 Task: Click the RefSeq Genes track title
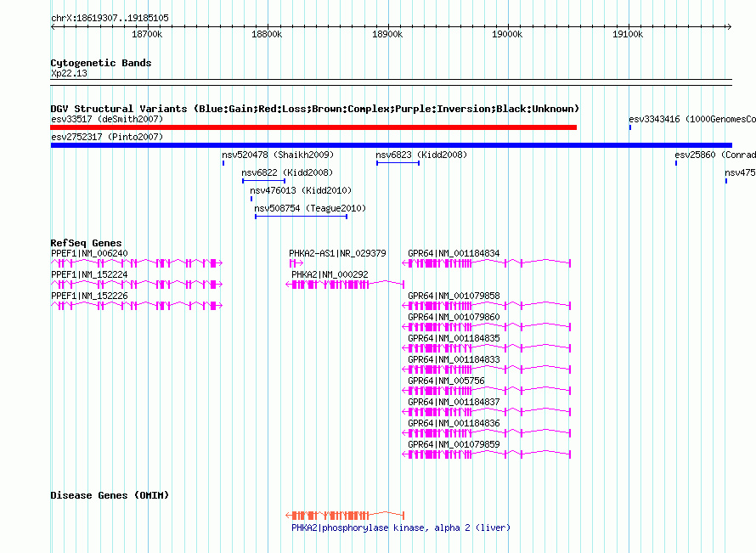(x=86, y=243)
